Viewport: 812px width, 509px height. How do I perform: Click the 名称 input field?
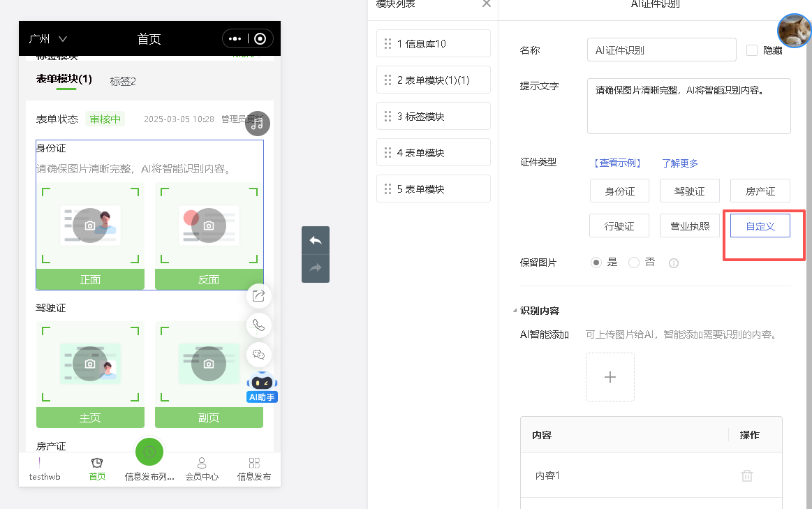point(662,50)
